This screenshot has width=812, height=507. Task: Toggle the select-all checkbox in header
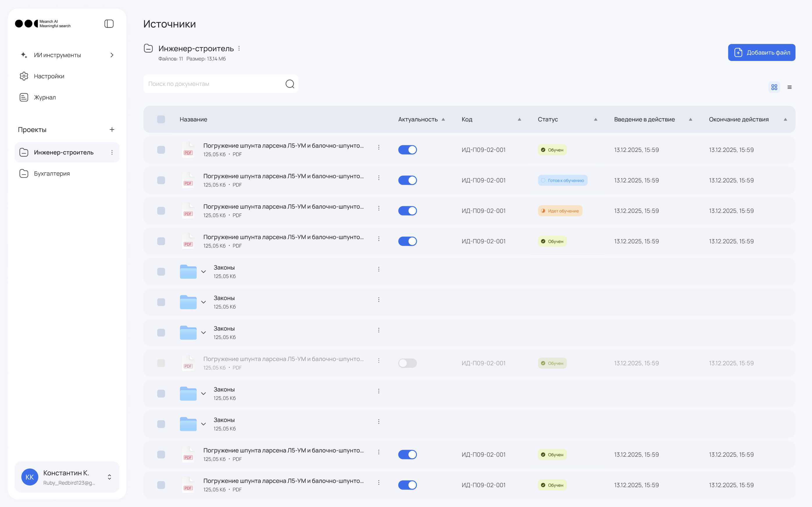tap(161, 119)
